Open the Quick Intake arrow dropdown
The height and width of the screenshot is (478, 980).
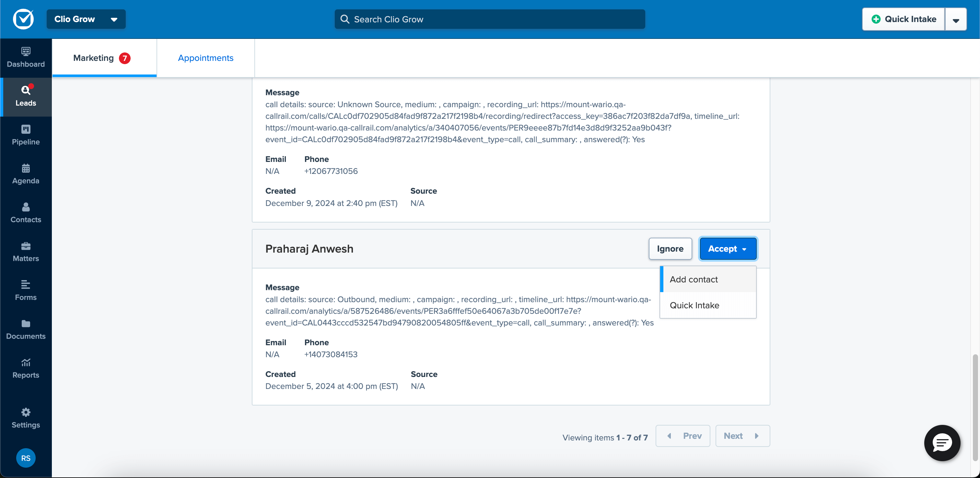pyautogui.click(x=956, y=19)
